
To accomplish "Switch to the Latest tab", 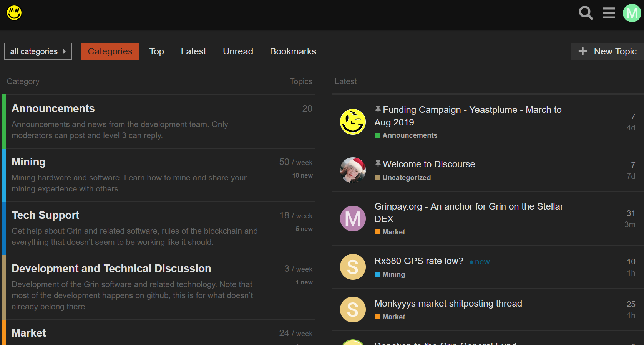I will coord(193,51).
